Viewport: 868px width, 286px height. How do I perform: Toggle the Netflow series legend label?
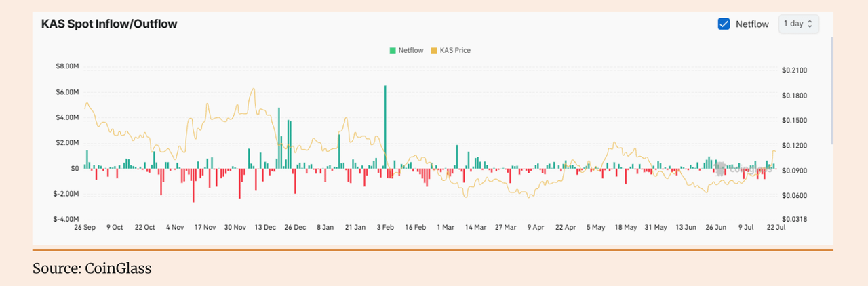pyautogui.click(x=410, y=50)
